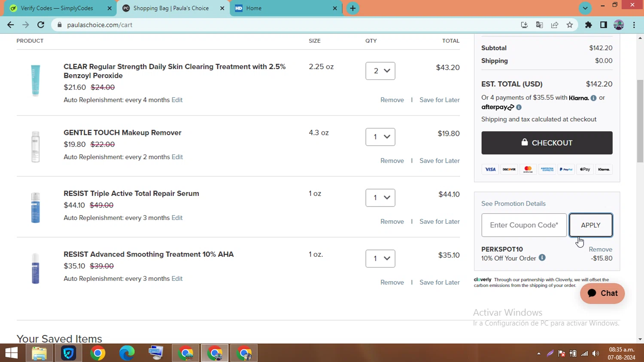The image size is (644, 362).
Task: Bookmark this page with star icon
Action: [x=570, y=25]
